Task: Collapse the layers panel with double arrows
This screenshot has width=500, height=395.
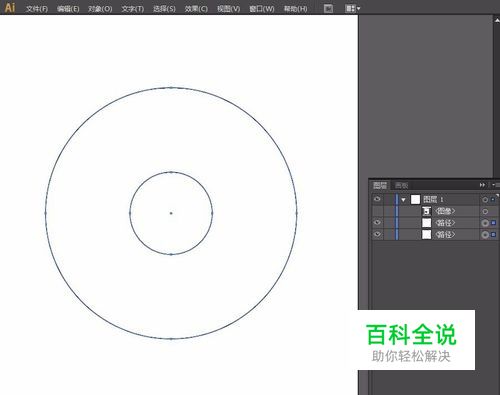Action: coord(482,185)
